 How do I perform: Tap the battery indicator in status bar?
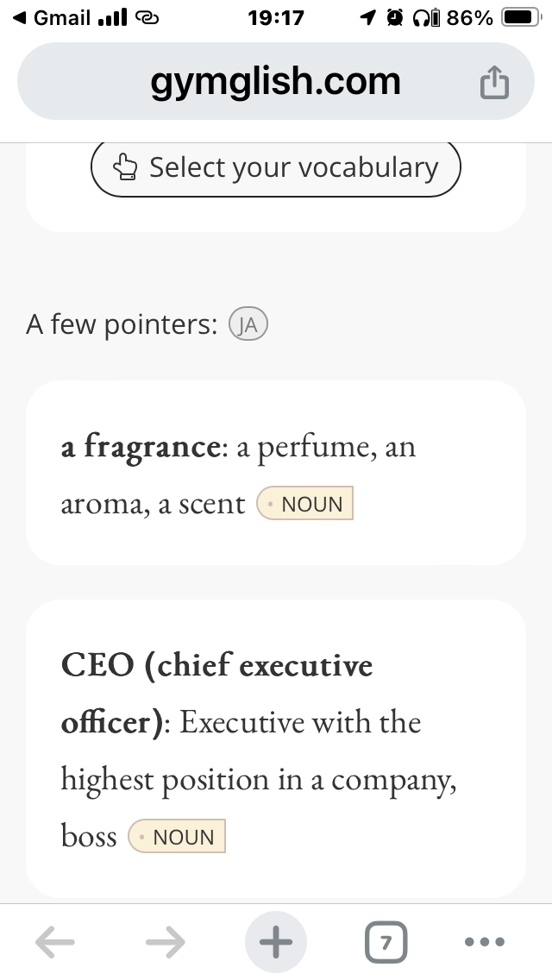521,17
